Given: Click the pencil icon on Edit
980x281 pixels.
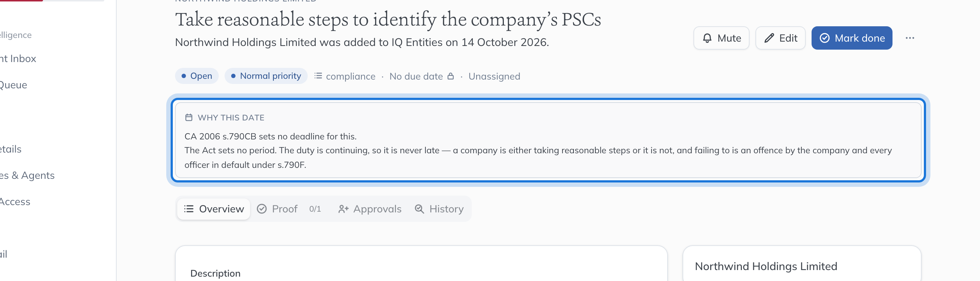Looking at the screenshot, I should 769,38.
